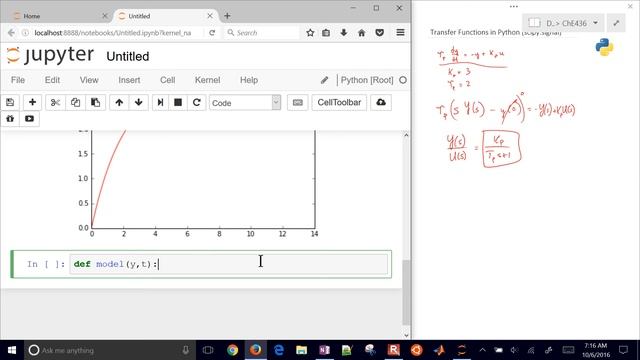640x360 pixels.
Task: Click the kernel idle indicator circle
Action: point(403,80)
